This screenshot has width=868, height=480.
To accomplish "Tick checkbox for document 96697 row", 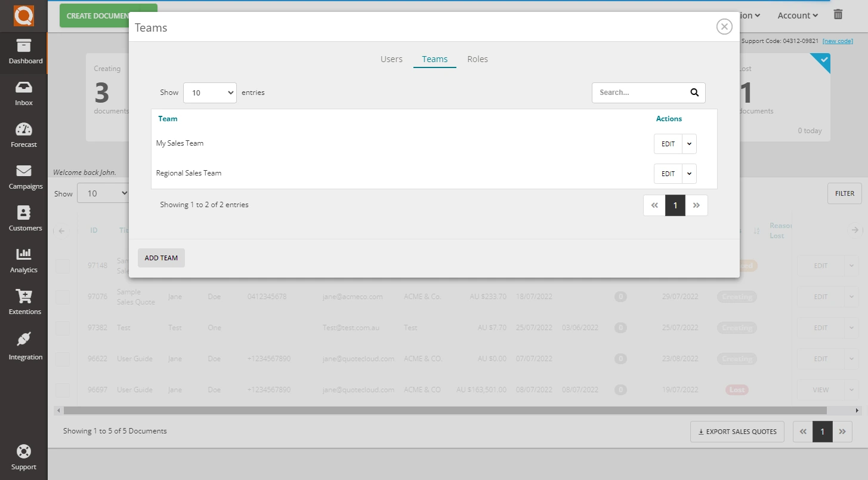I will [x=63, y=390].
